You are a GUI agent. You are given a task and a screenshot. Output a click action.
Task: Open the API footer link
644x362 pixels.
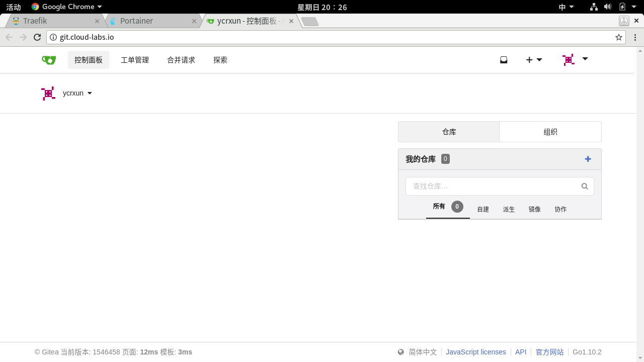coord(521,352)
